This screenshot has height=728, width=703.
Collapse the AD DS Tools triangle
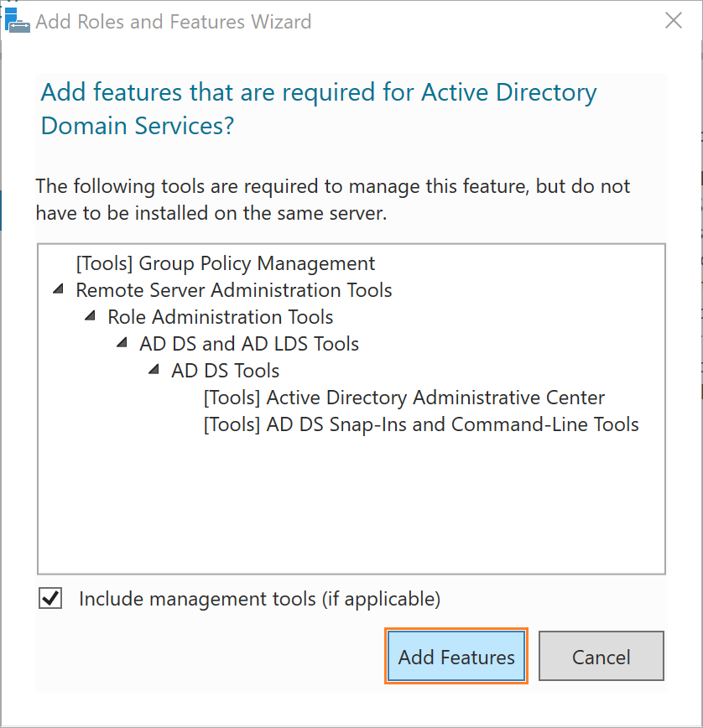[154, 370]
